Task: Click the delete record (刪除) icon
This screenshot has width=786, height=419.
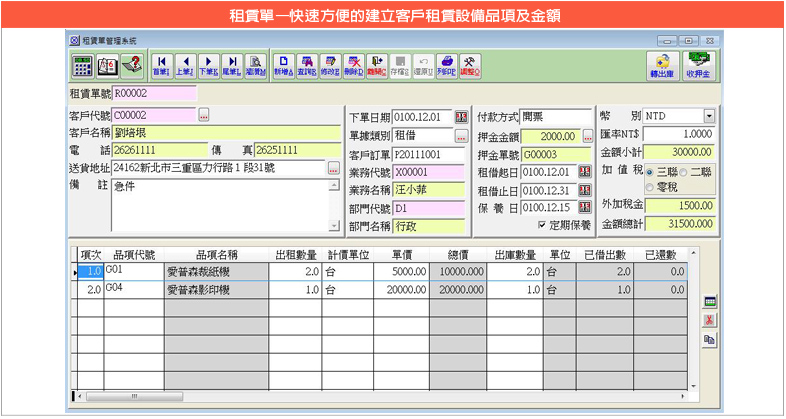Action: coord(354,66)
